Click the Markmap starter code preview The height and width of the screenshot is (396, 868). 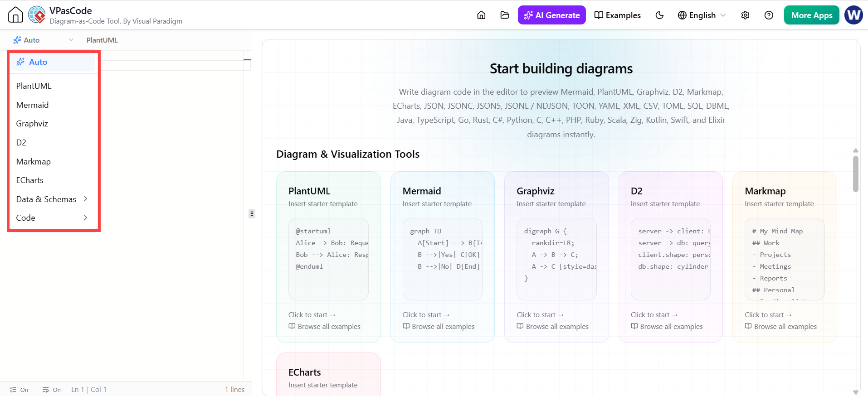[785, 259]
